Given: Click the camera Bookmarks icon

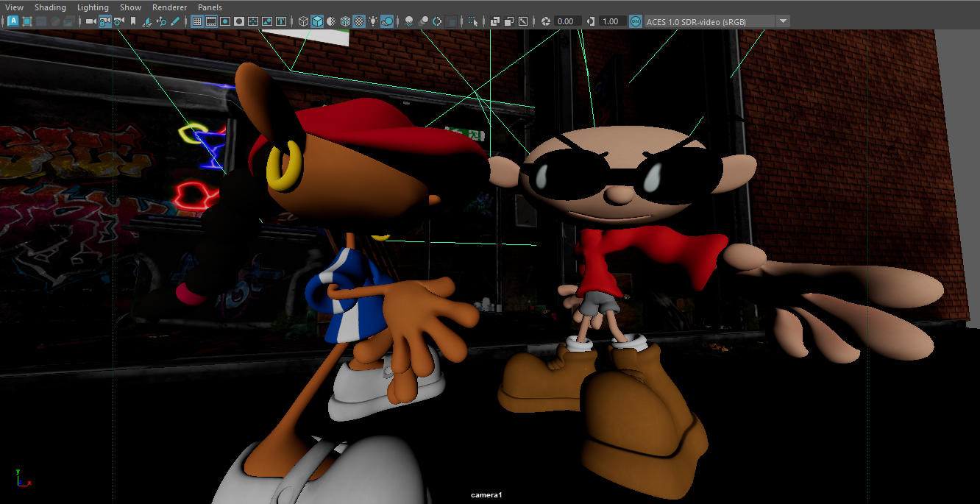Looking at the screenshot, I should coord(133,21).
